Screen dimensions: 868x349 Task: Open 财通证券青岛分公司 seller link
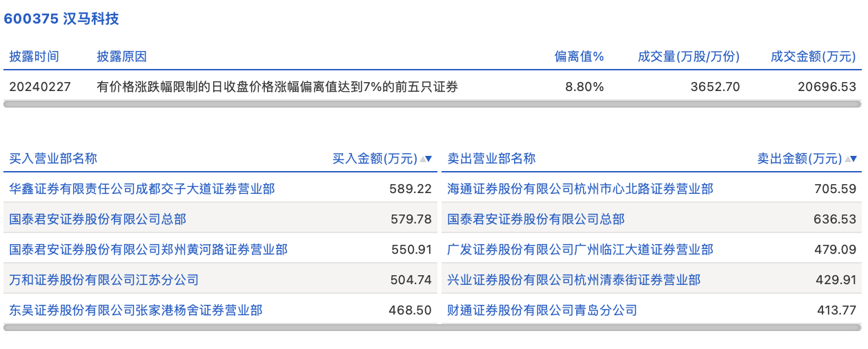[x=542, y=310]
